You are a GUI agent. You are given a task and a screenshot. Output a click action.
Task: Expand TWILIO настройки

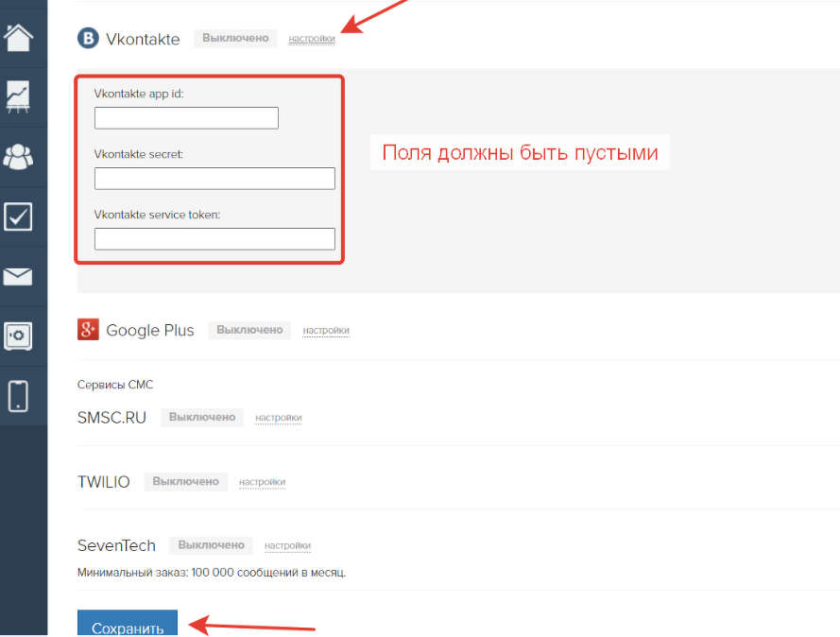pos(262,482)
